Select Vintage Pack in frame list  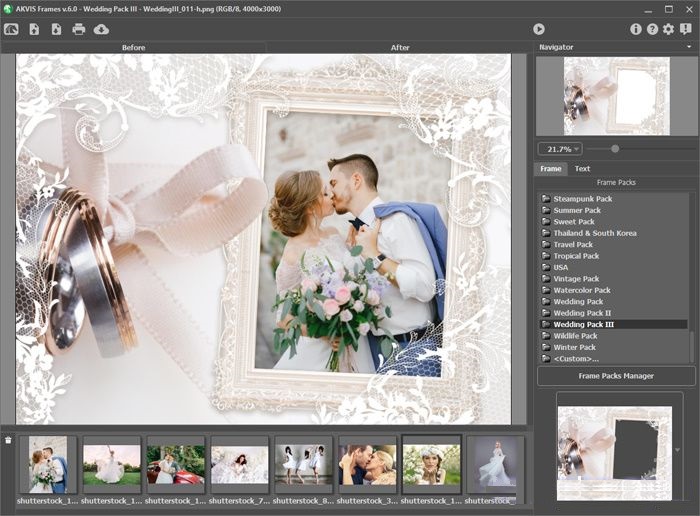576,279
